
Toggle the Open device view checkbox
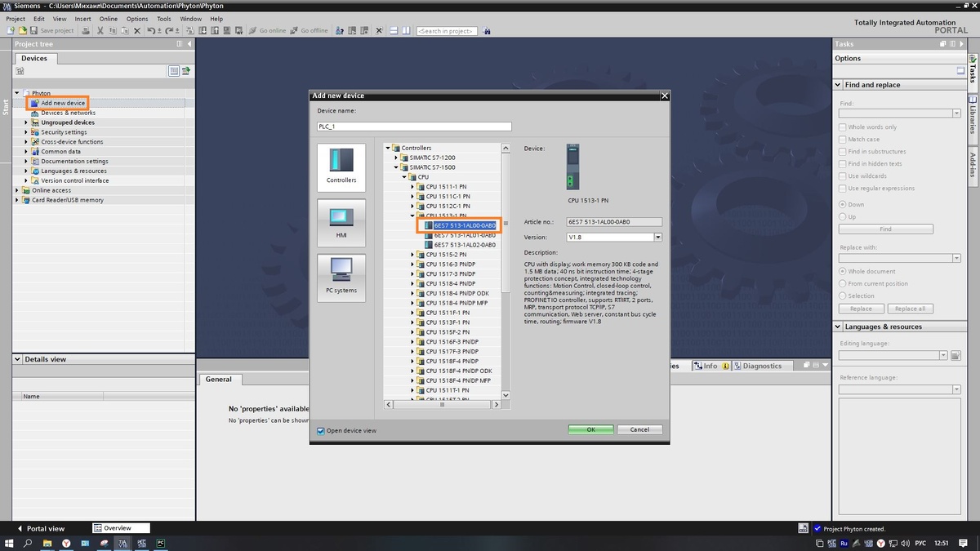point(321,430)
